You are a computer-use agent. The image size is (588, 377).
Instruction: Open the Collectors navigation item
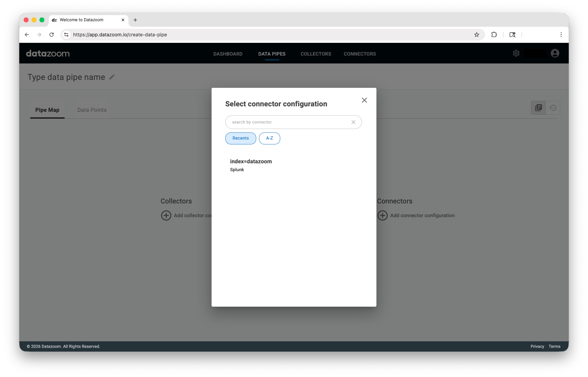[x=316, y=54]
